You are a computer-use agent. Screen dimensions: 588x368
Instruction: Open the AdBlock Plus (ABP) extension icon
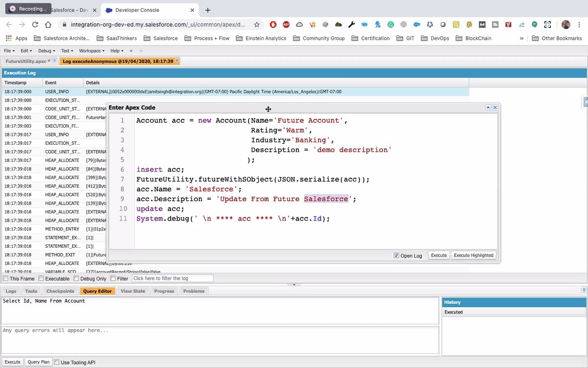click(x=286, y=25)
